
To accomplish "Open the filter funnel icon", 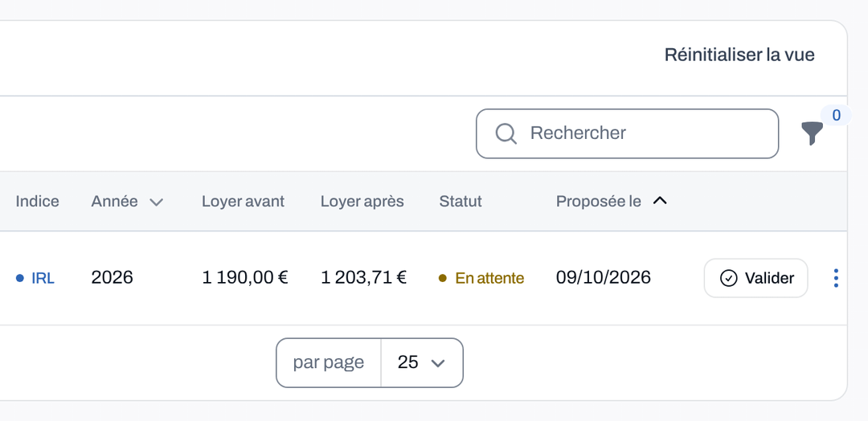I will pyautogui.click(x=812, y=133).
